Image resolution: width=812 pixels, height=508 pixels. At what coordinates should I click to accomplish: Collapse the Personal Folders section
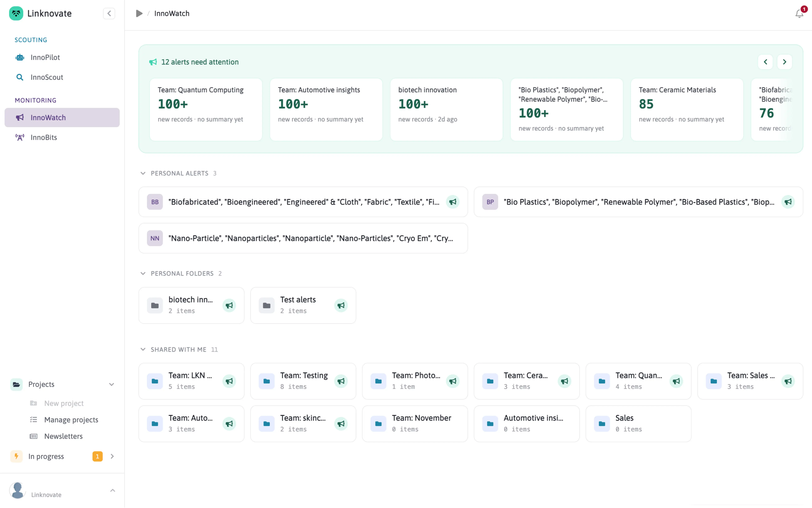coord(143,273)
